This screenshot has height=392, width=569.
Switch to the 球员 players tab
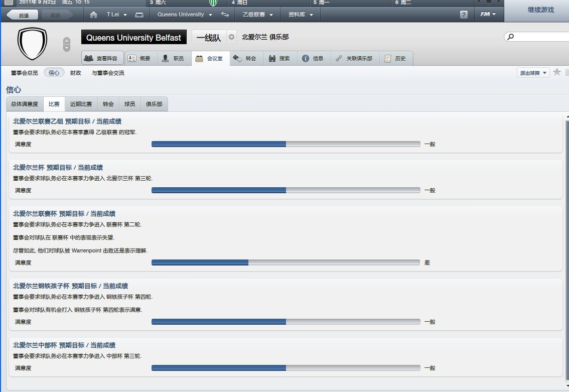point(129,104)
